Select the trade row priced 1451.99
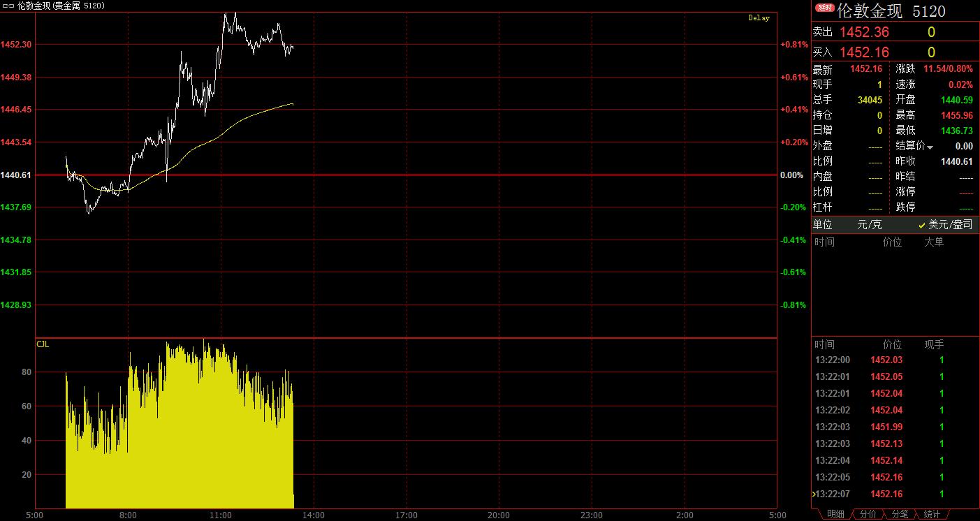 click(894, 427)
